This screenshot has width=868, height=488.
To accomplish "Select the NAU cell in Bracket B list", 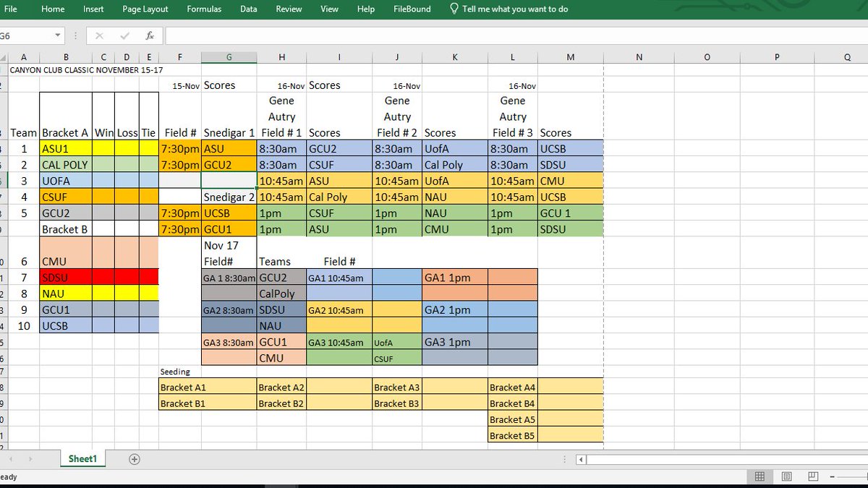I will [66, 294].
